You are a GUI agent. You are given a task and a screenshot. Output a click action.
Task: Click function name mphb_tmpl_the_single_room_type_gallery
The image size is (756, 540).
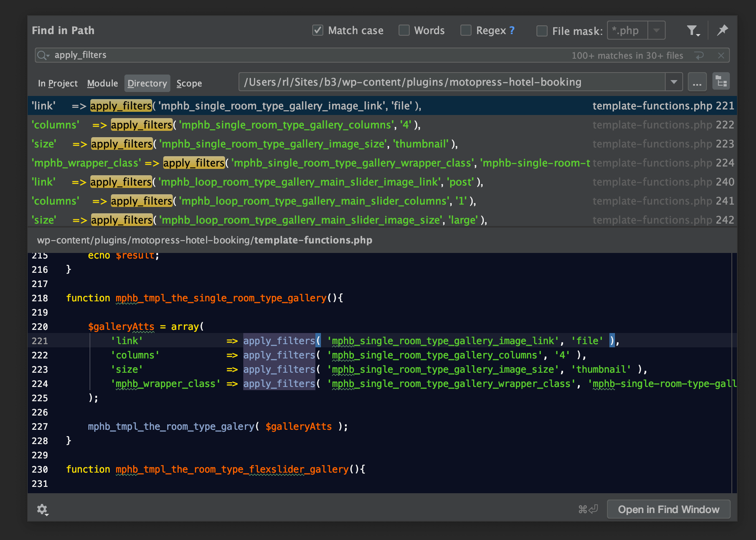(x=221, y=298)
